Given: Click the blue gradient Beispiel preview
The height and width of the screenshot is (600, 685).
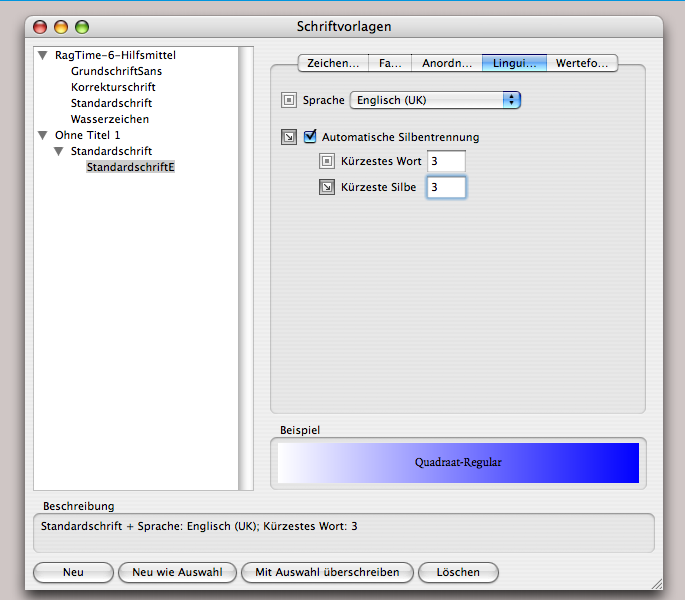Looking at the screenshot, I should [x=458, y=463].
